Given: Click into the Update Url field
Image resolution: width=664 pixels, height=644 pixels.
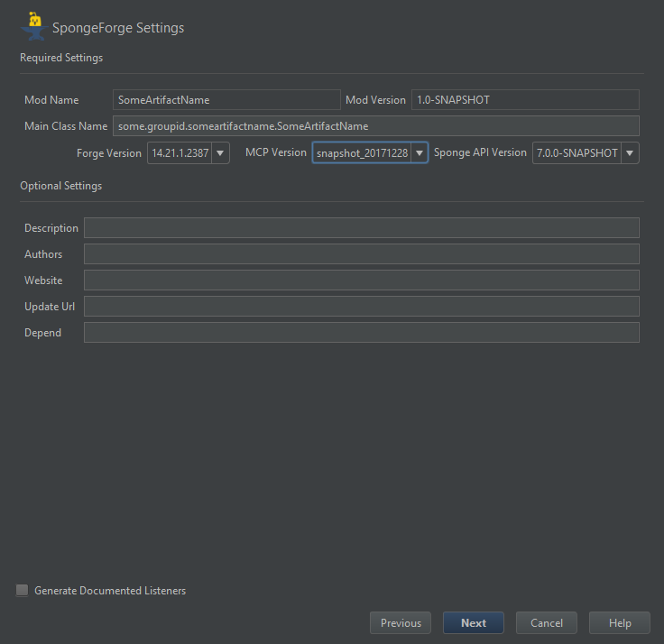Looking at the screenshot, I should click(362, 307).
